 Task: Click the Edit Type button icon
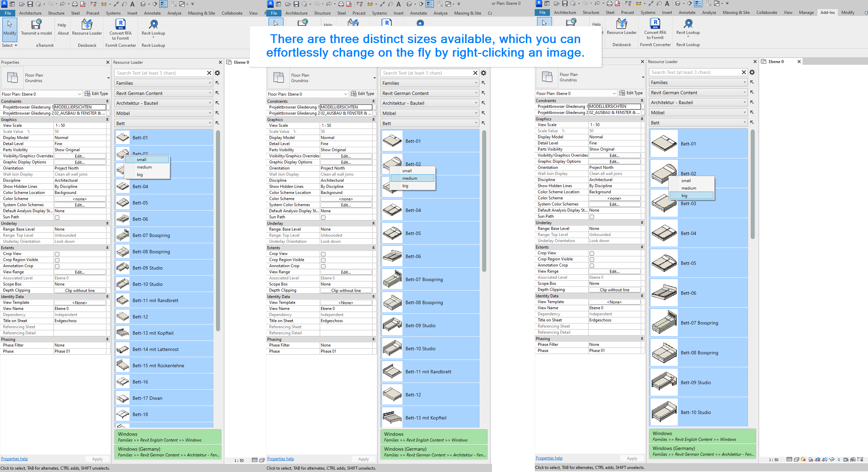[87, 94]
